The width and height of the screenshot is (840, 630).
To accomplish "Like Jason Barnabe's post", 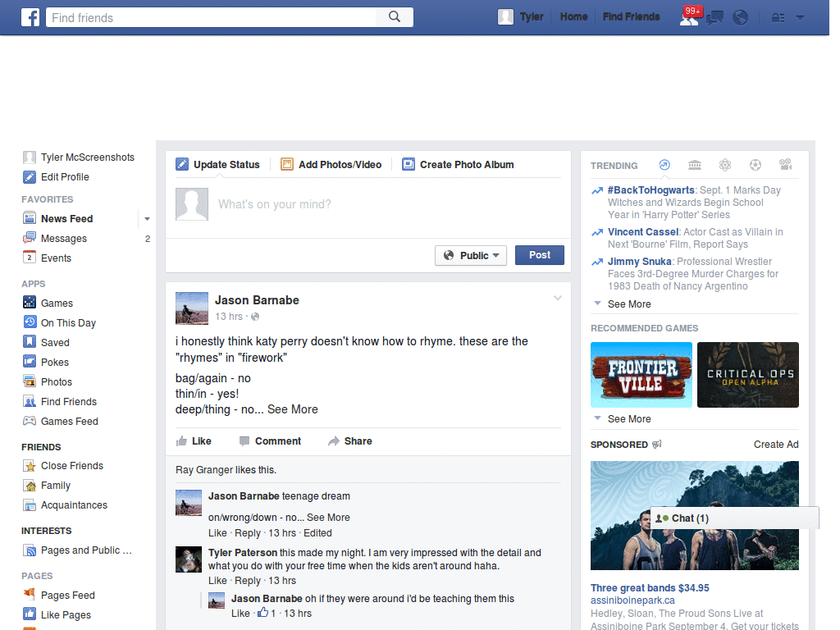I will 194,441.
